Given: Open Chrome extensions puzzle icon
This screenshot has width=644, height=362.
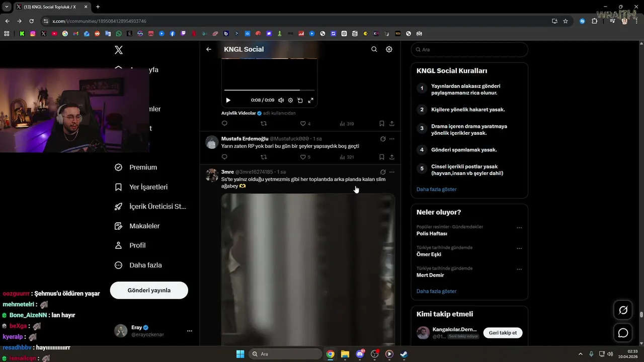Looking at the screenshot, I should [594, 21].
